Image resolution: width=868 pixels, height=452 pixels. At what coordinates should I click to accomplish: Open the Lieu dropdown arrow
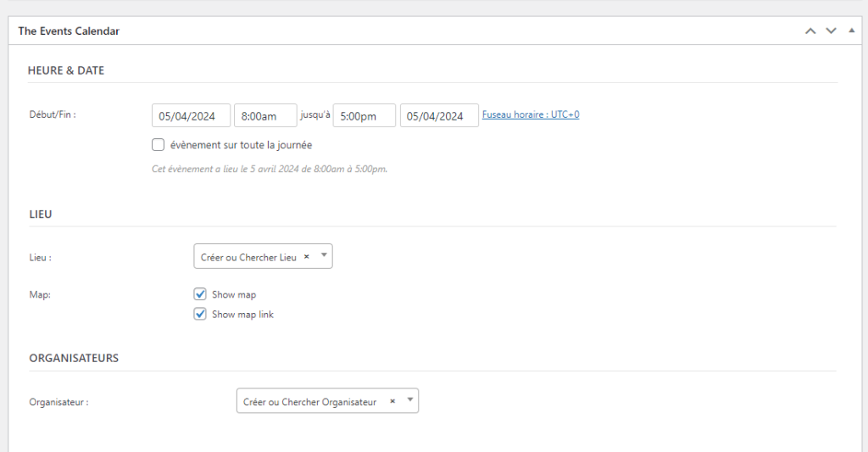pyautogui.click(x=323, y=256)
